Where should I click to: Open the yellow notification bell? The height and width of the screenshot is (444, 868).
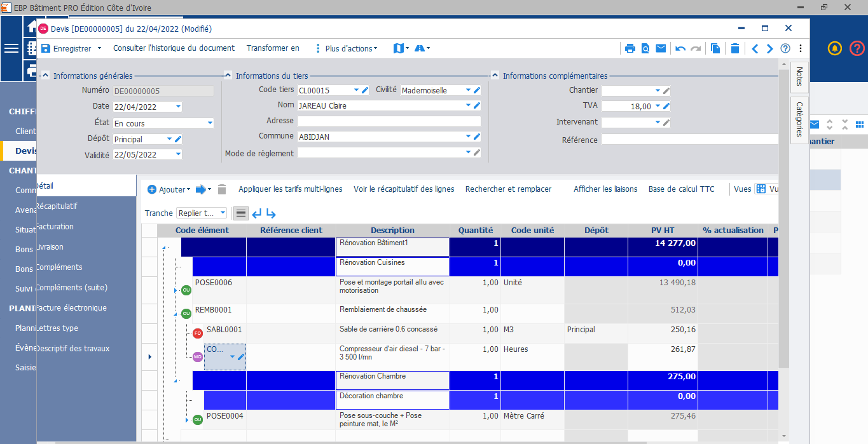[x=835, y=48]
